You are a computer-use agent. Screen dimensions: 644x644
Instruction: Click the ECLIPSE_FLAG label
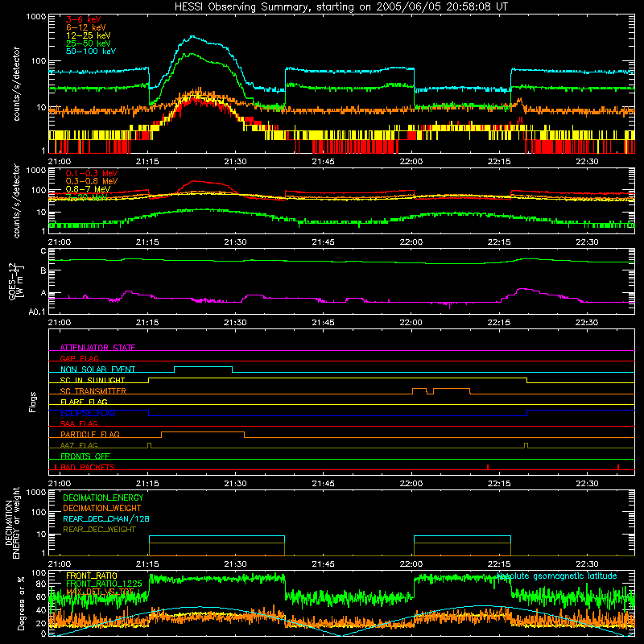point(88,413)
